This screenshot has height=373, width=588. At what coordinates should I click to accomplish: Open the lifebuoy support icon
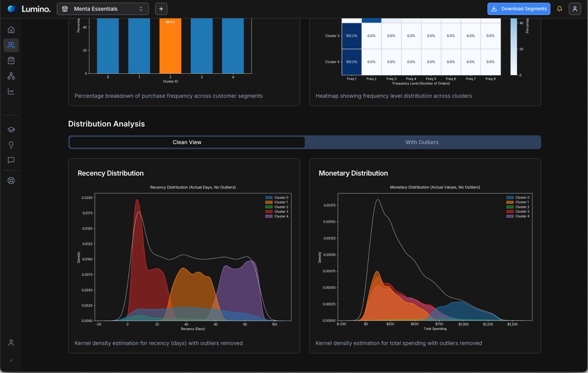pos(11,181)
